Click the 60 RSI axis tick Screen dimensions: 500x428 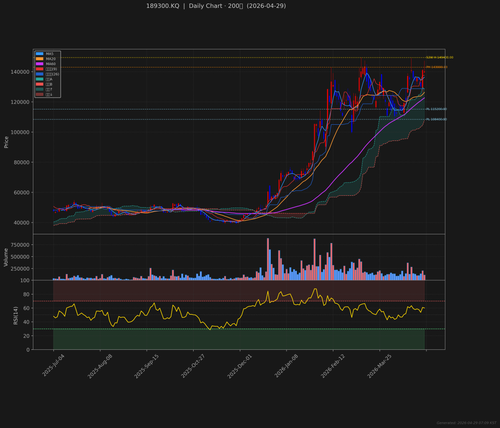26,308
